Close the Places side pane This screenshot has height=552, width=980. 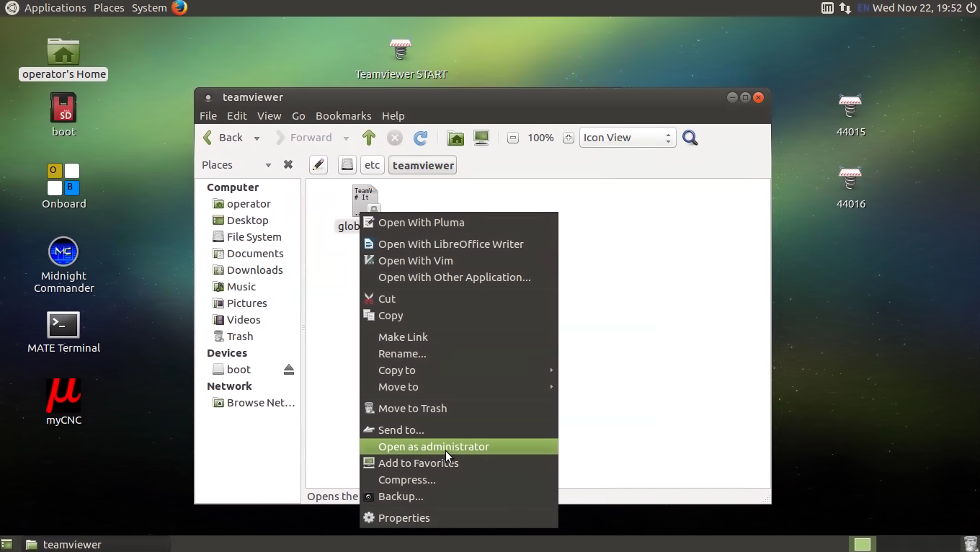288,165
